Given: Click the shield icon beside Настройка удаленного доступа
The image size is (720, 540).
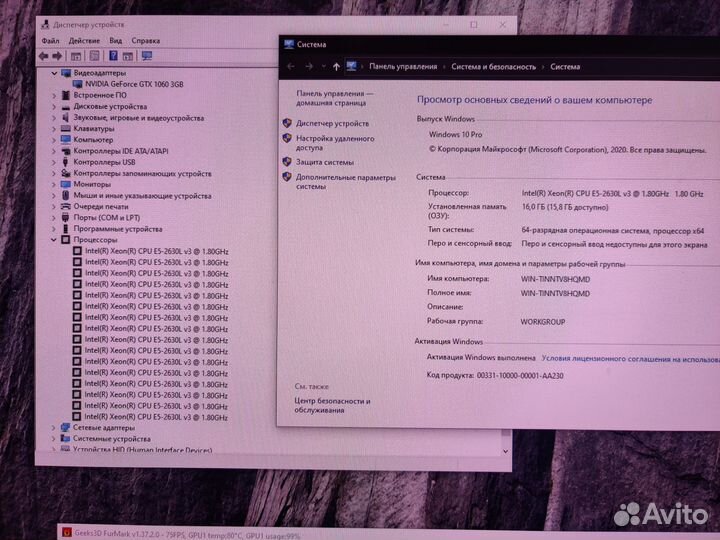Looking at the screenshot, I should [287, 138].
